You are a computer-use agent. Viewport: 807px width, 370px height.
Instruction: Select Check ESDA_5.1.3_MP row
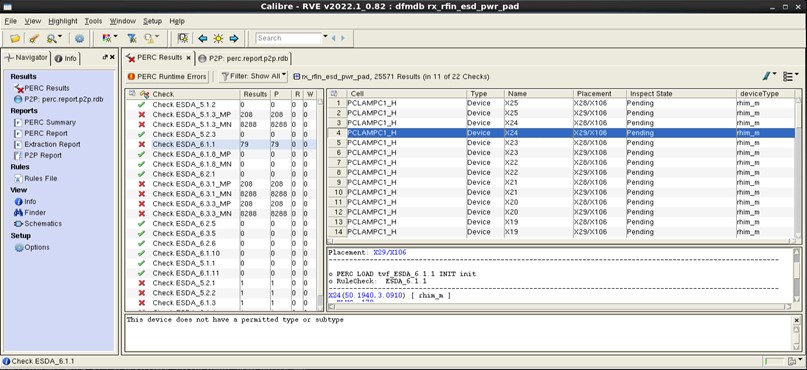(221, 114)
